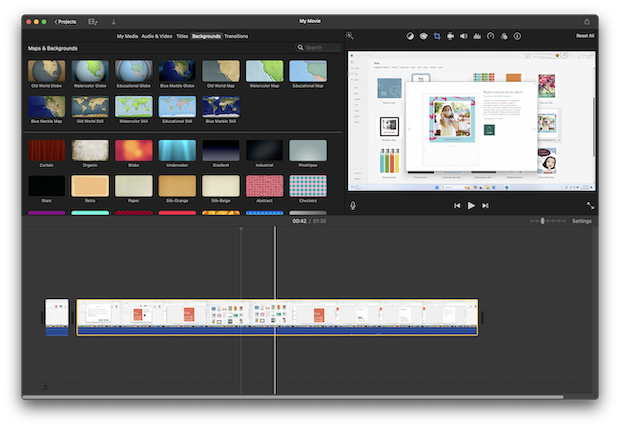Show the Clip Information inspector
Viewport: 620px width, 428px height.
coord(516,36)
